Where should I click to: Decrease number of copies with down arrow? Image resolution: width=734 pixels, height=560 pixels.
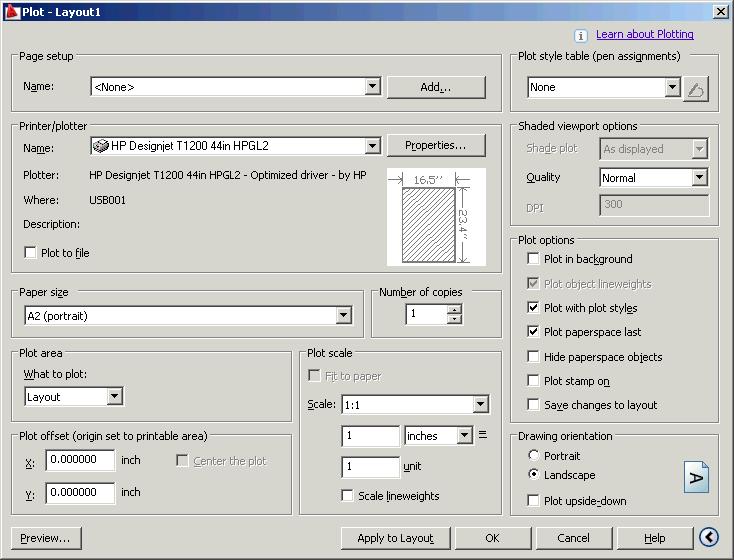[454, 319]
